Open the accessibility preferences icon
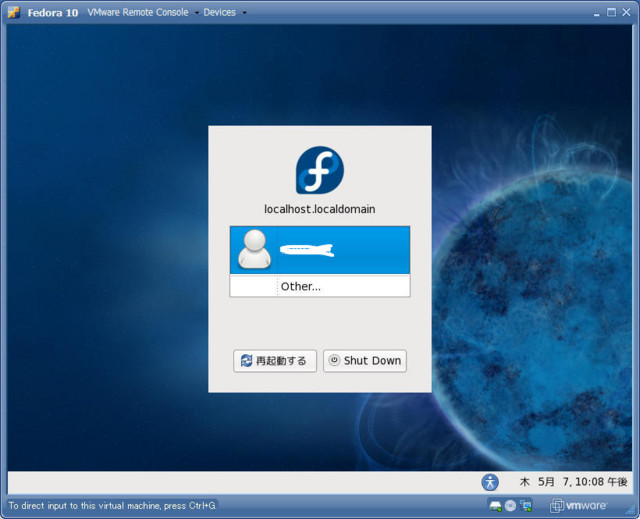Screen dimensions: 640x519 [x=490, y=482]
